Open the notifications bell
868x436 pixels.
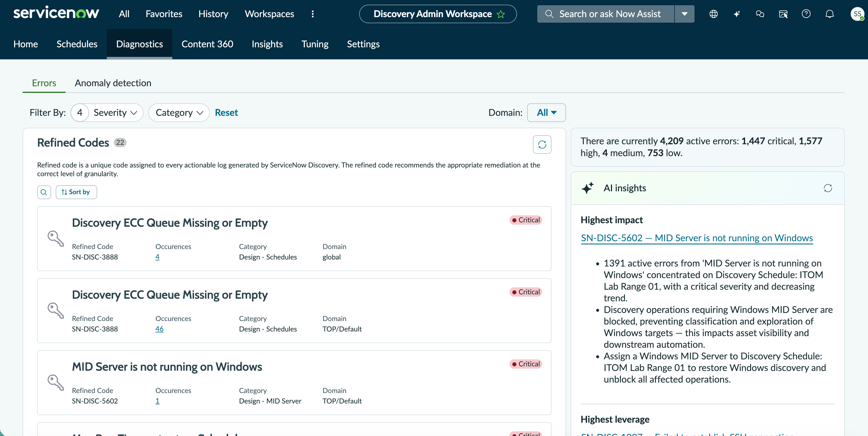tap(830, 14)
